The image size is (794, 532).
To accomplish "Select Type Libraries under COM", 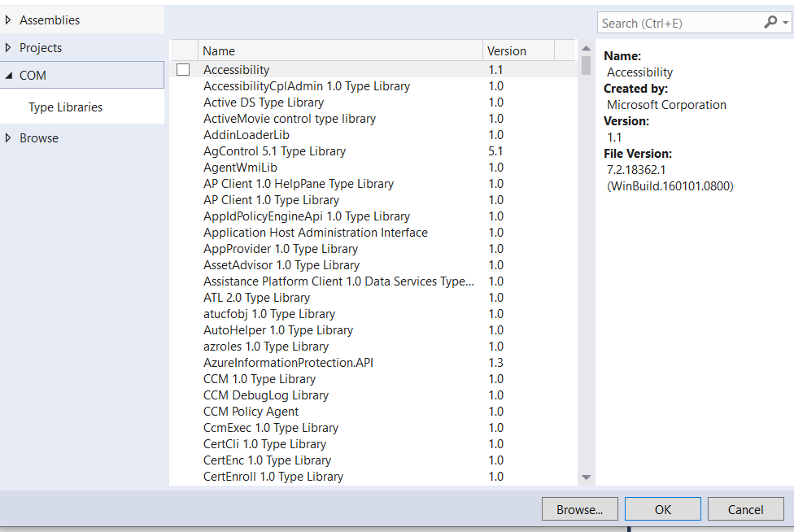I will [65, 107].
